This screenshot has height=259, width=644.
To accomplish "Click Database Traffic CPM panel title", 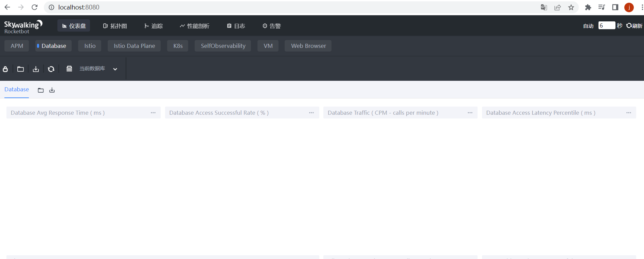I will 383,113.
